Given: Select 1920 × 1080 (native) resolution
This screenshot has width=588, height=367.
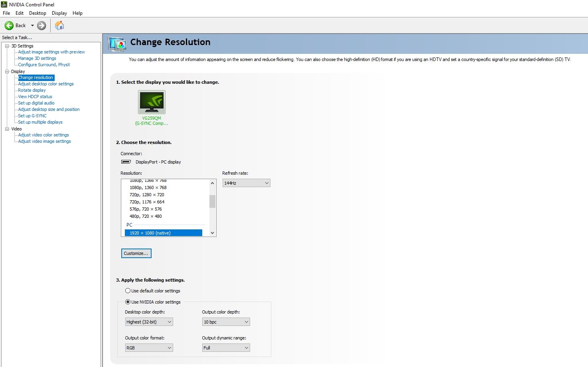Looking at the screenshot, I should tap(164, 233).
